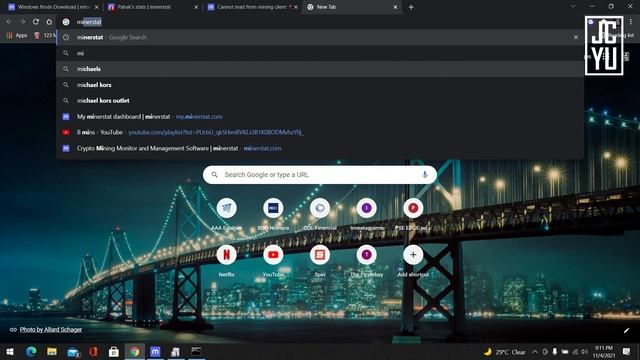Close the Windows Node Download tab
The width and height of the screenshot is (640, 360).
[x=96, y=7]
